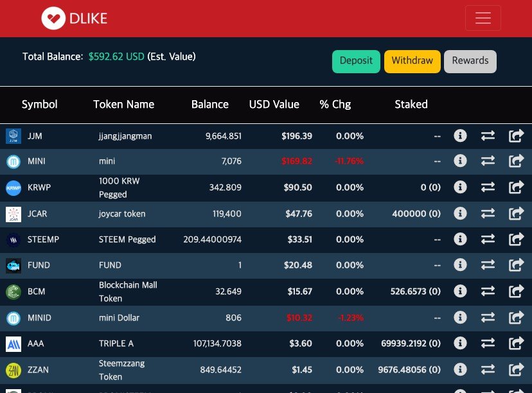Click the Blockchain Mall Token name
This screenshot has height=393, width=532.
pos(128,292)
